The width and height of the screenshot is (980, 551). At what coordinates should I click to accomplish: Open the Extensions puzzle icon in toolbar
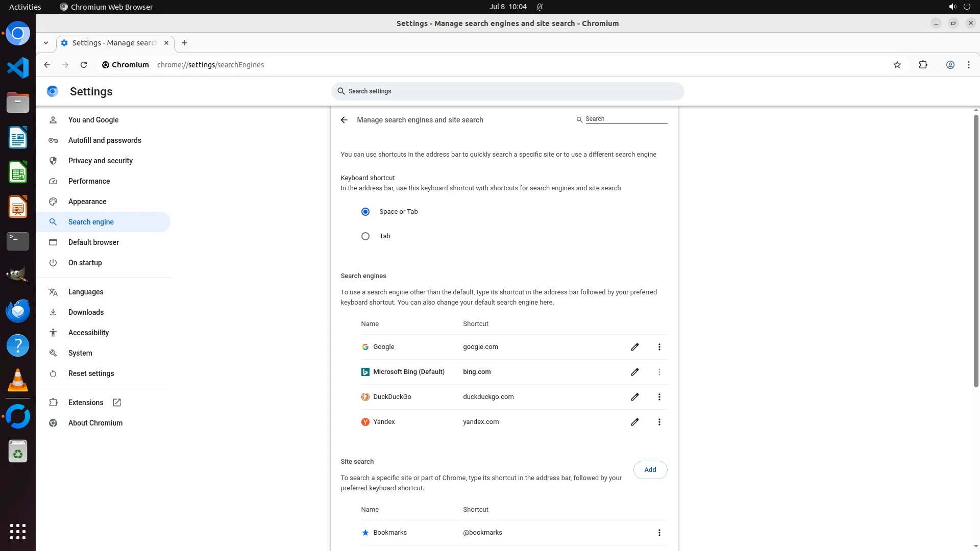[923, 65]
